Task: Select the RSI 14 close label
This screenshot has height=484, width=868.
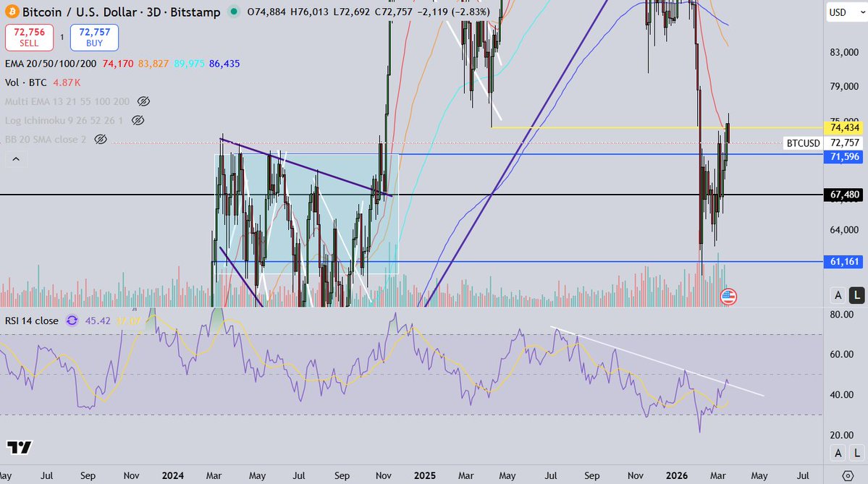Action: pos(32,320)
